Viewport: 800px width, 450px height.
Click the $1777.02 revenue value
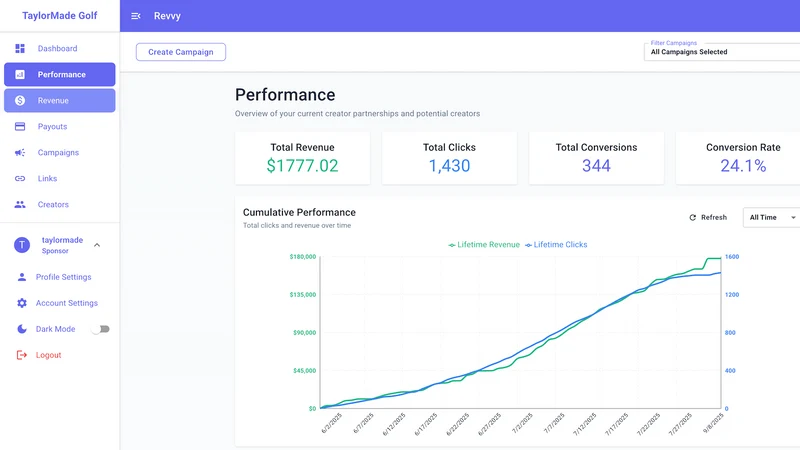pos(303,166)
